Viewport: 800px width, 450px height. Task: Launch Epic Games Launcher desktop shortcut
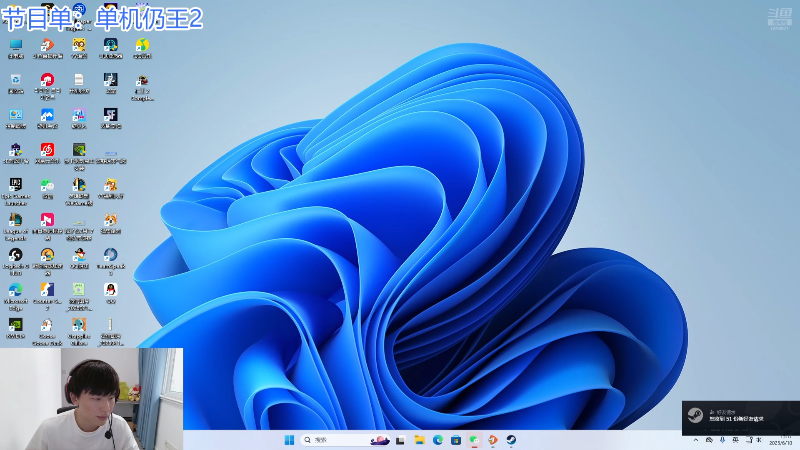[x=16, y=191]
